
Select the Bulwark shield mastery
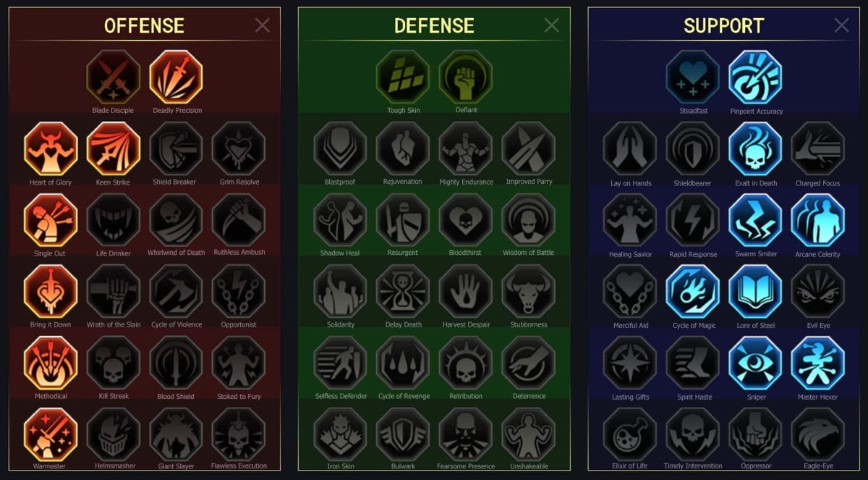tap(403, 434)
